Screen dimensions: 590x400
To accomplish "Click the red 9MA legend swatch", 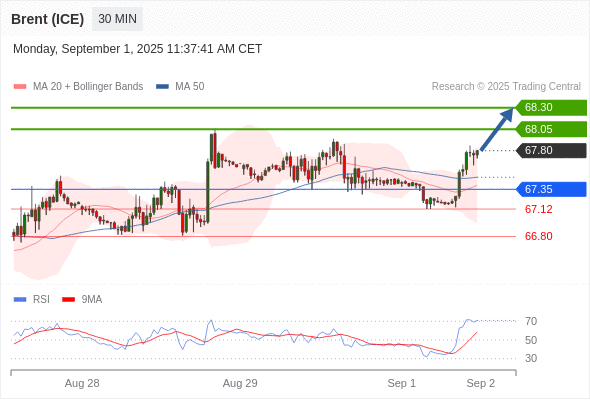I will click(x=68, y=300).
